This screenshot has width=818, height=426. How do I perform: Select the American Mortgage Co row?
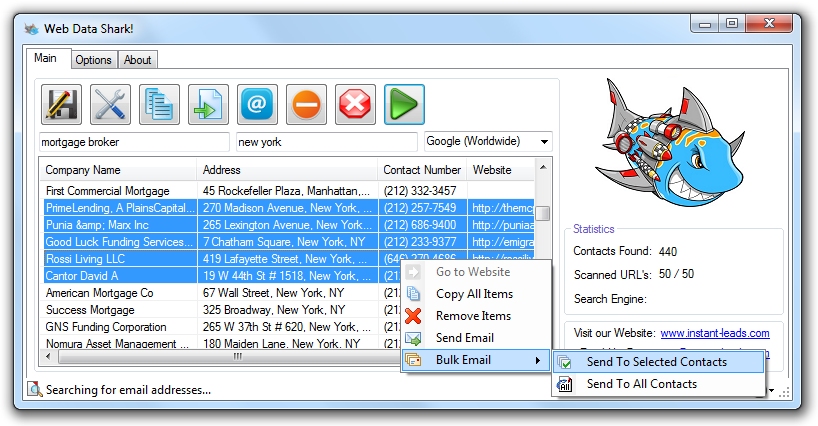[222, 293]
